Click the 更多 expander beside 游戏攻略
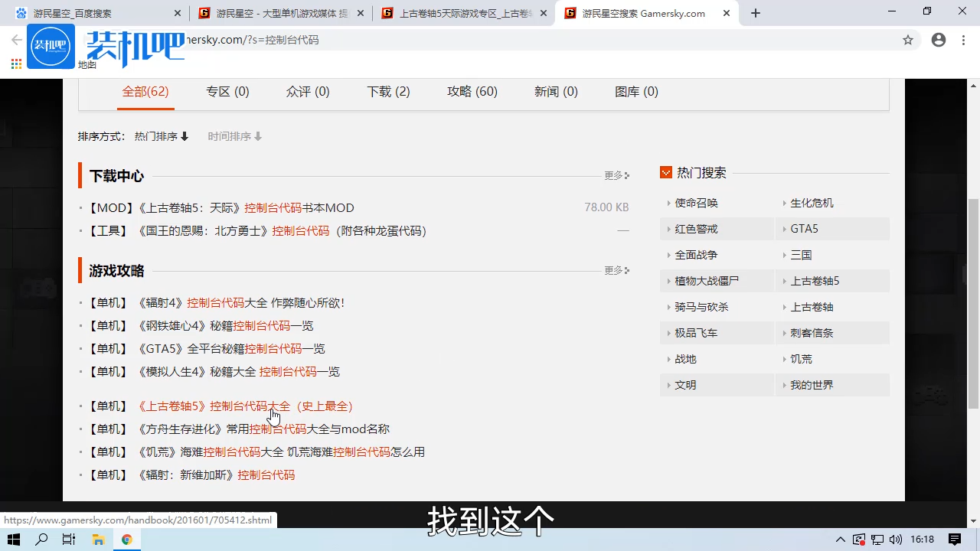This screenshot has height=551, width=980. pos(615,270)
